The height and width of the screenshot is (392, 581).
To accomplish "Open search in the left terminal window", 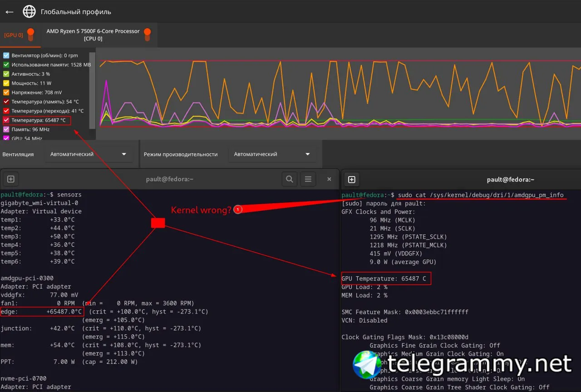I will pyautogui.click(x=289, y=179).
